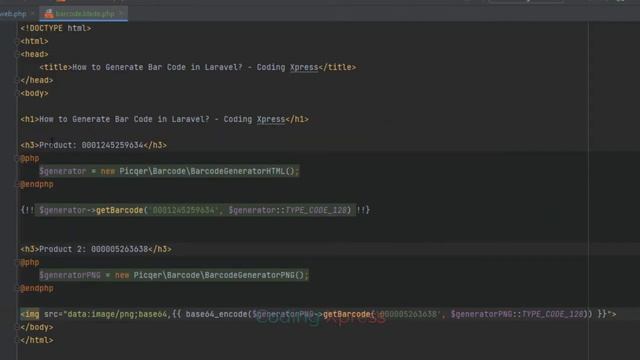Click the $generatorPNG variable assignment
Screen dimensions: 640x360
coord(70,275)
